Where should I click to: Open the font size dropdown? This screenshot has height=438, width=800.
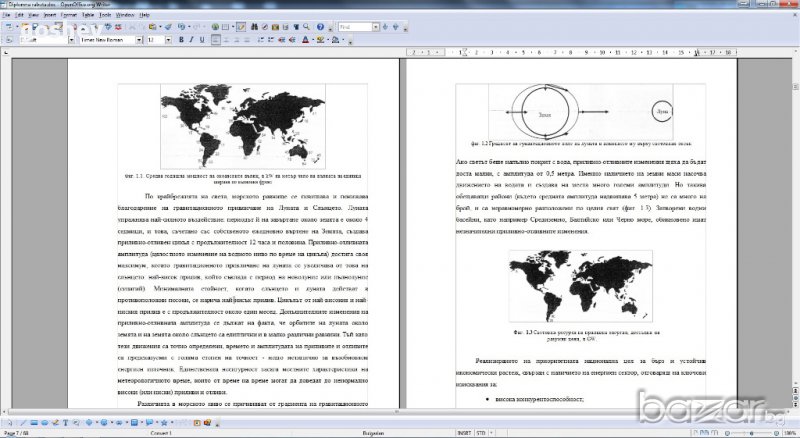point(168,41)
